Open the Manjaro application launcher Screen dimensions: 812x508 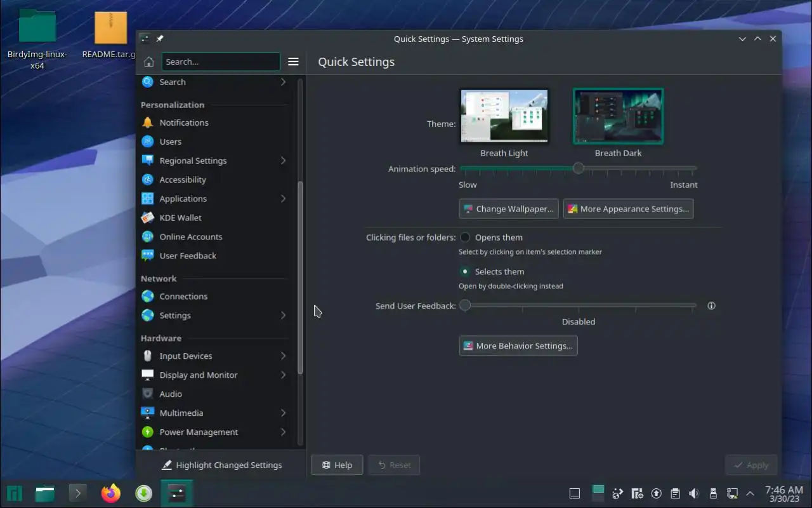click(x=15, y=493)
